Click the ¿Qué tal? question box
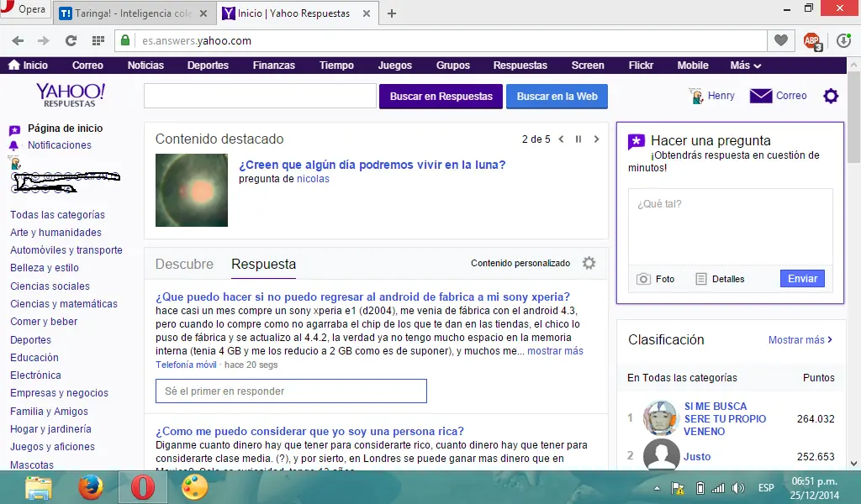This screenshot has height=504, width=861. pos(731,226)
